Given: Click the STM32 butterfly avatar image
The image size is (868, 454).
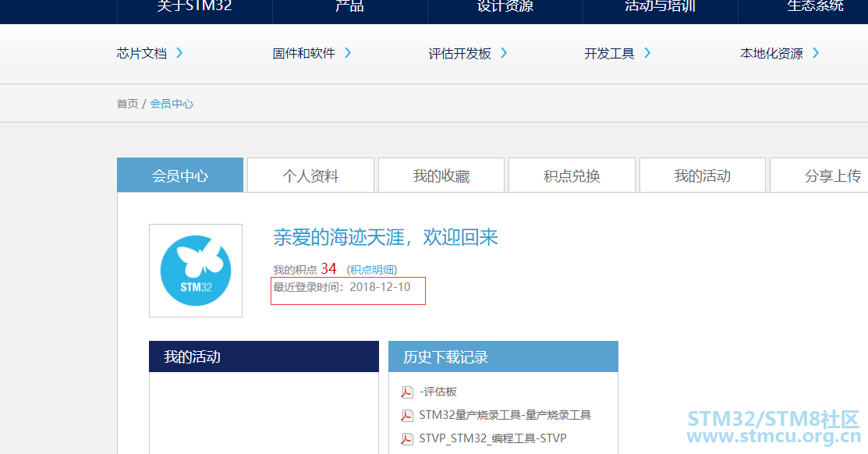Looking at the screenshot, I should pyautogui.click(x=196, y=271).
